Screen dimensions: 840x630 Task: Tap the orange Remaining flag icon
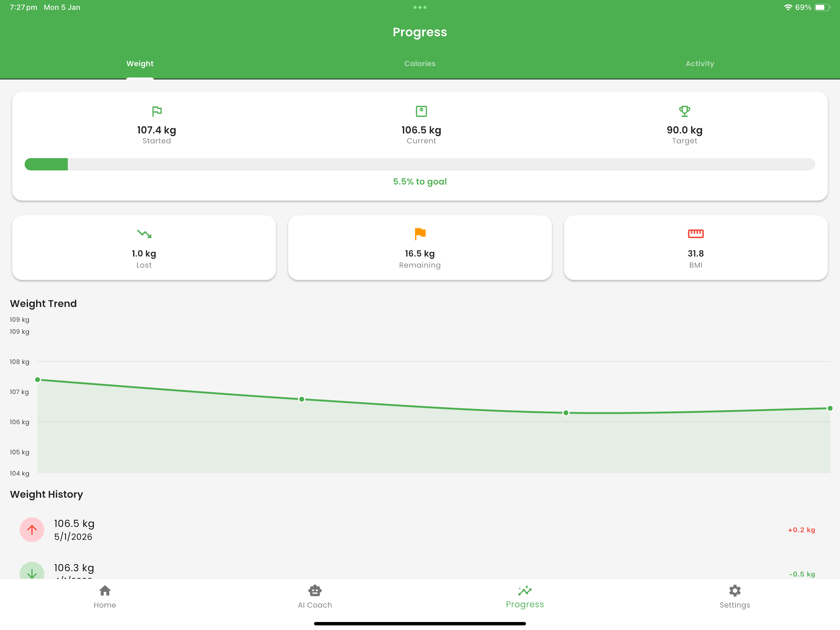[x=420, y=234]
